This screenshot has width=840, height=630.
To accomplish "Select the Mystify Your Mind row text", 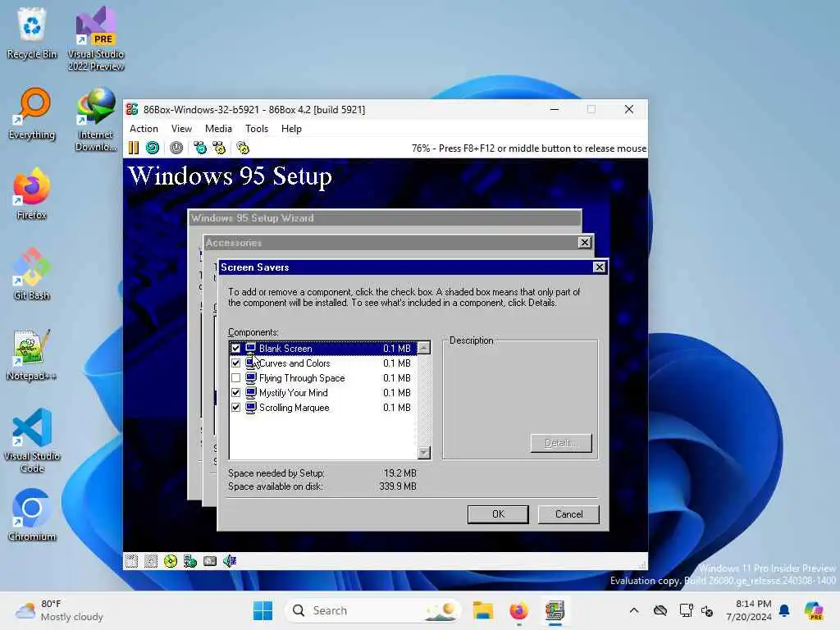I will pos(293,393).
